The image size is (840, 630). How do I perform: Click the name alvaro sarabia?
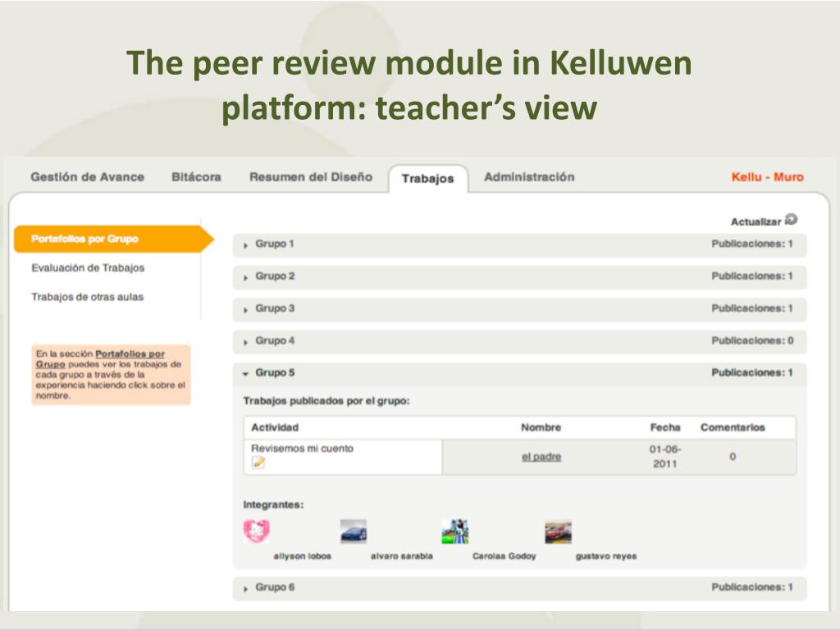pyautogui.click(x=402, y=556)
